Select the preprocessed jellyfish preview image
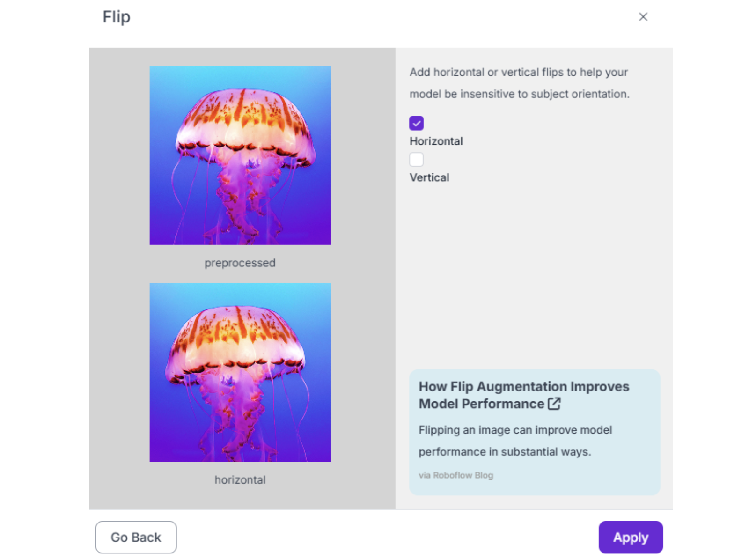 coord(240,155)
